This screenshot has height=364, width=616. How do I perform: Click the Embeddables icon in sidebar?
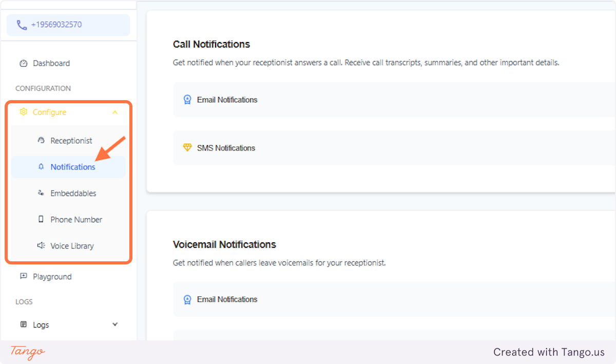pos(41,193)
